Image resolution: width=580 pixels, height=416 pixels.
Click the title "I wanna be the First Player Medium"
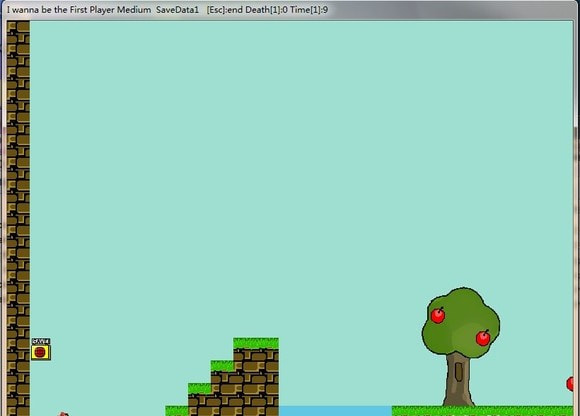[x=79, y=10]
